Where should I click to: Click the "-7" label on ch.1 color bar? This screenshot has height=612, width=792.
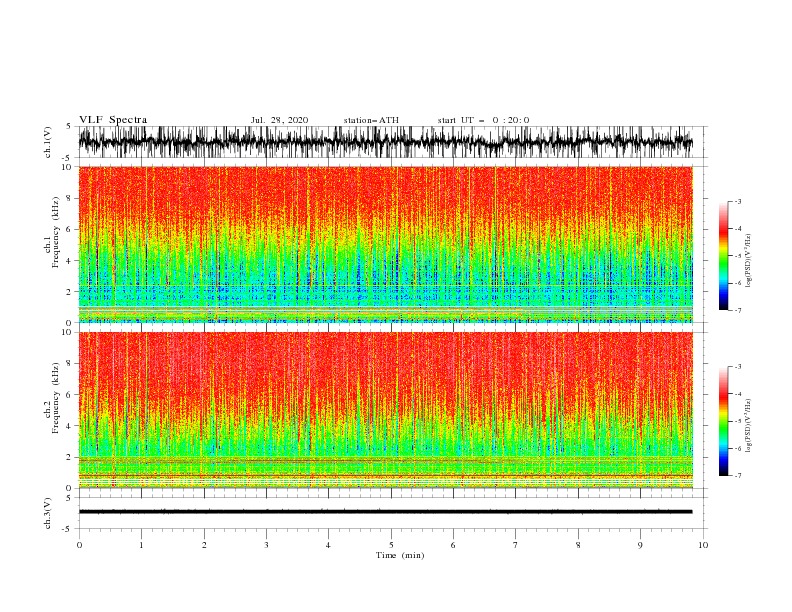(x=738, y=310)
